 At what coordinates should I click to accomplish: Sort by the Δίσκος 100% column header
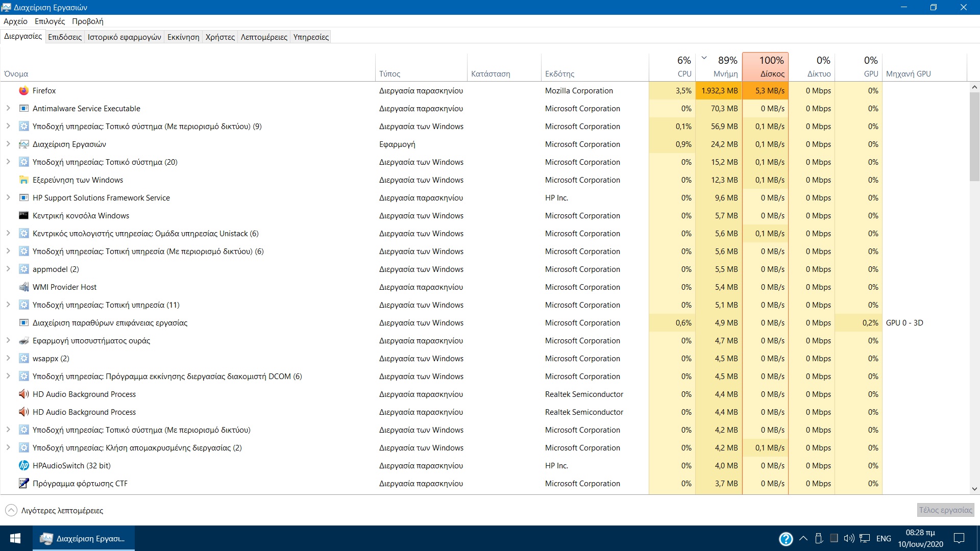pyautogui.click(x=766, y=67)
